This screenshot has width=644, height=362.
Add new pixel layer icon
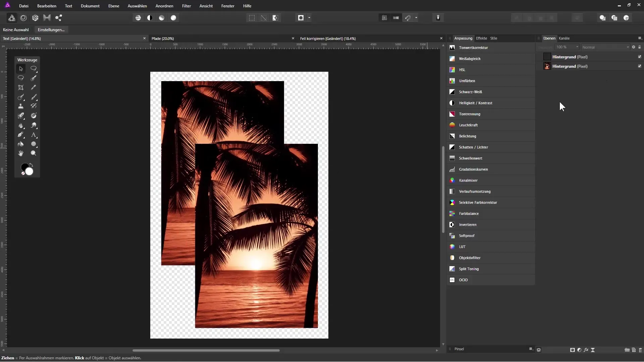(x=634, y=350)
